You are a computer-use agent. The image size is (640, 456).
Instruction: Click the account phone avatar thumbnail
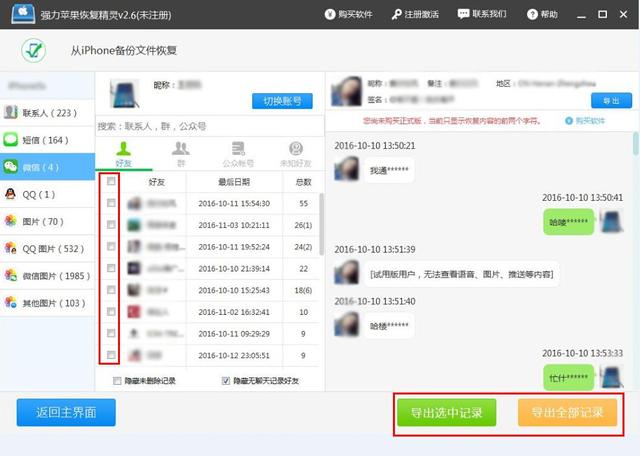(x=124, y=93)
